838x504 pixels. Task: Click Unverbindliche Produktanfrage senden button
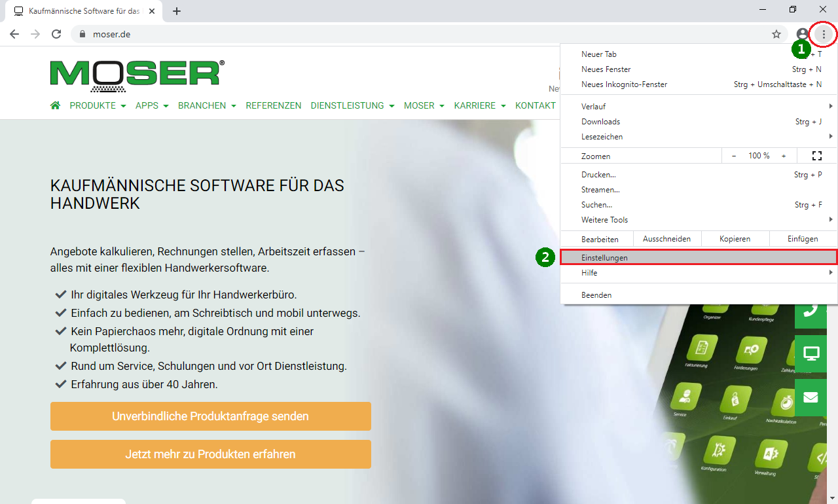coord(210,416)
